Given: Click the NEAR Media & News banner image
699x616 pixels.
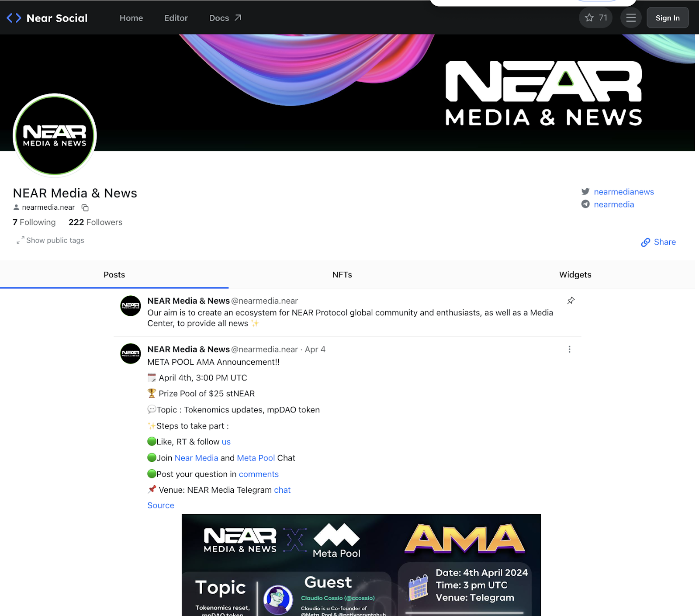Looking at the screenshot, I should pyautogui.click(x=347, y=93).
